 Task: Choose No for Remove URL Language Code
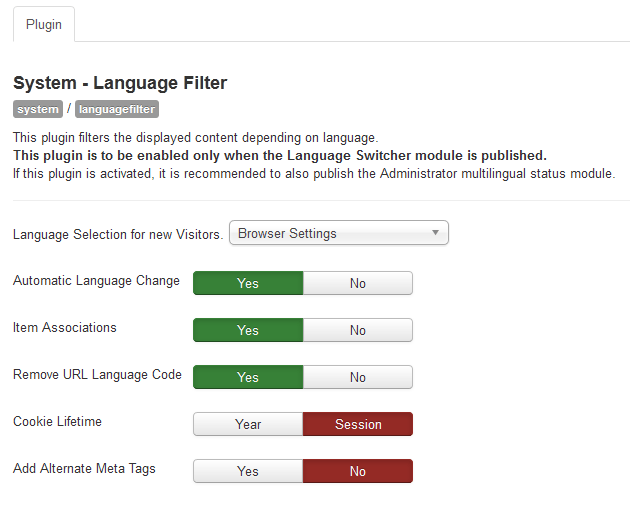pyautogui.click(x=358, y=377)
